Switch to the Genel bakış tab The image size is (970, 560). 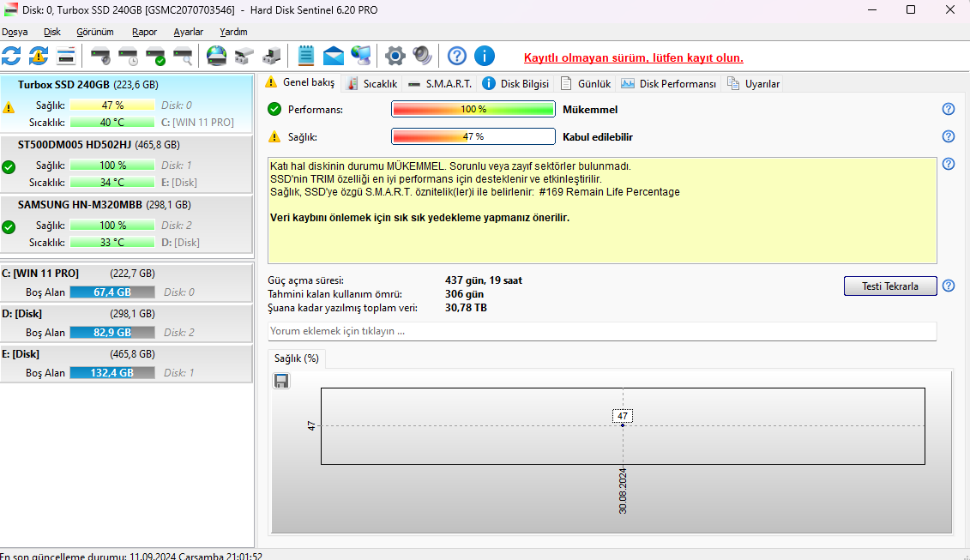click(x=301, y=82)
